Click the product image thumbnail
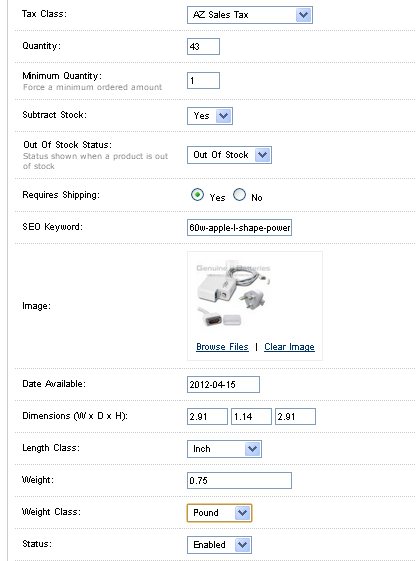Image resolution: width=418 pixels, height=561 pixels. point(233,294)
